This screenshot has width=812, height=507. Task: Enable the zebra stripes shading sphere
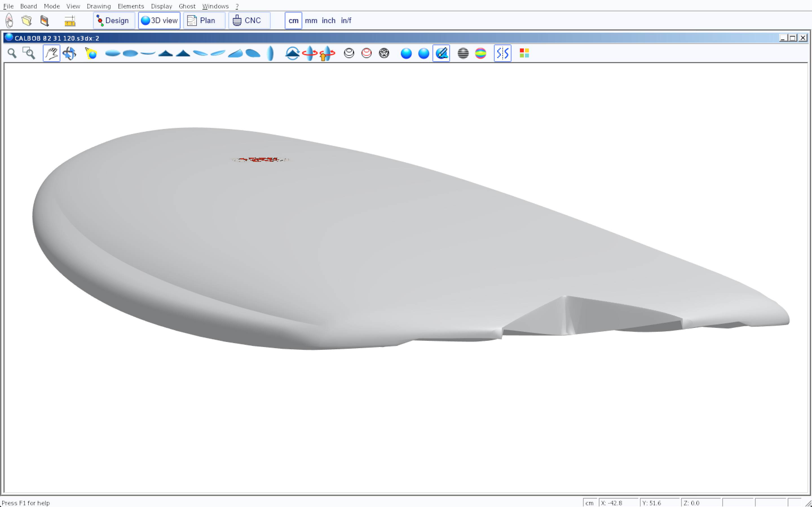(x=463, y=53)
